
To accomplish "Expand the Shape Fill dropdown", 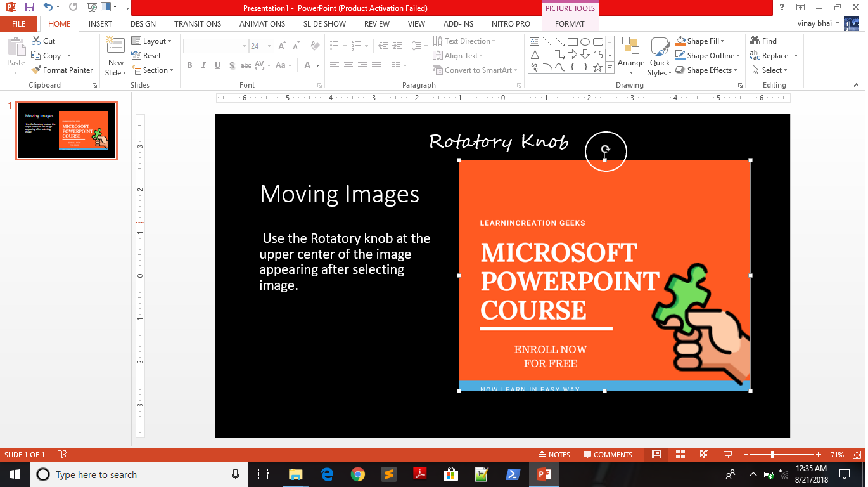I will coord(722,41).
